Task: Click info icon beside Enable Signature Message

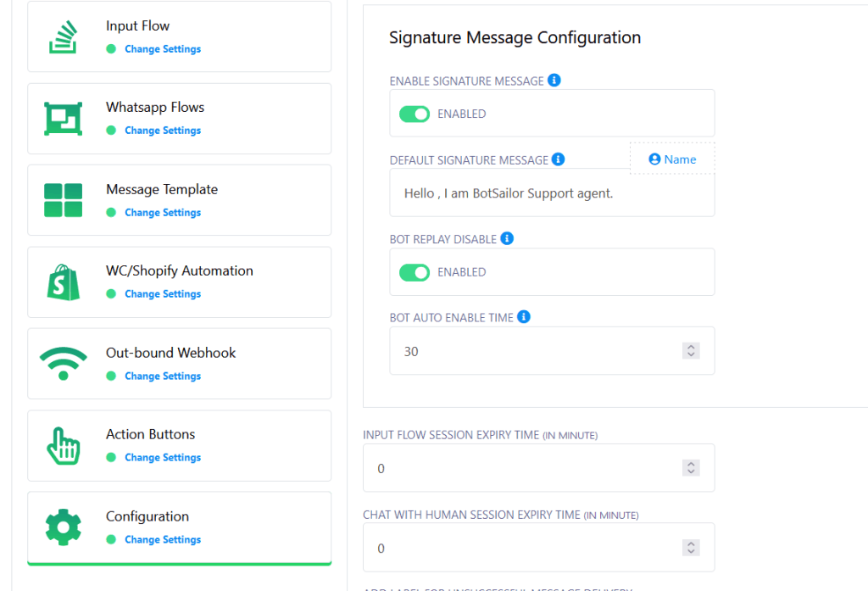Action: [554, 81]
